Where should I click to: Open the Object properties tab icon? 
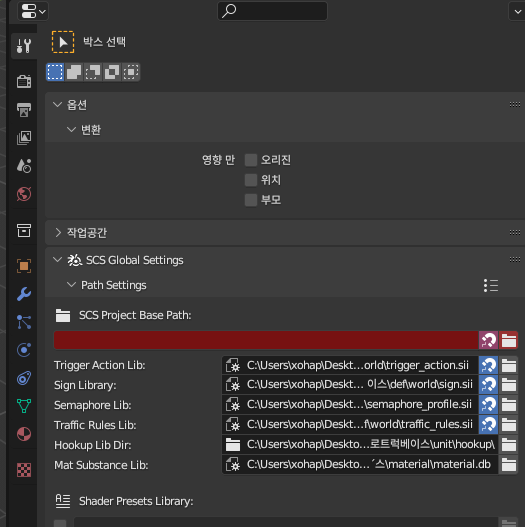click(x=24, y=266)
